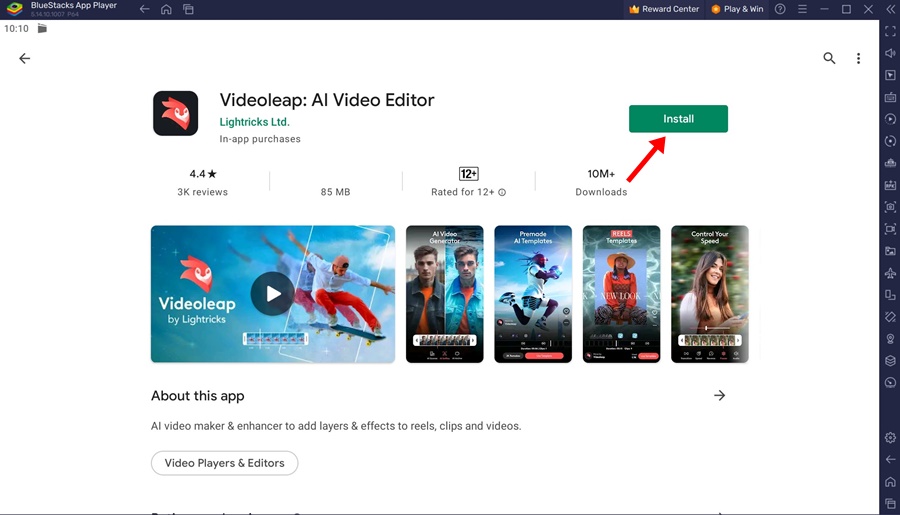Click the green Install button
900x515 pixels.
(x=678, y=119)
